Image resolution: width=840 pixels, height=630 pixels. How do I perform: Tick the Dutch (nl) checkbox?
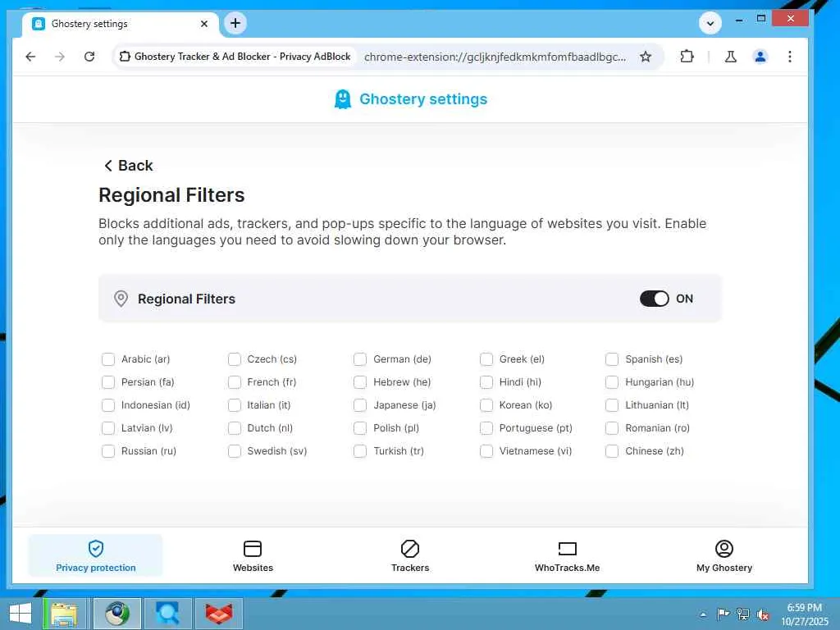point(234,428)
